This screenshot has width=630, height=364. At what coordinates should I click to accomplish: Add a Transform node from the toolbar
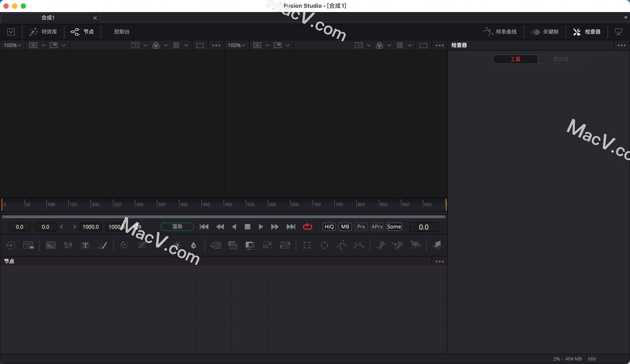tap(285, 245)
